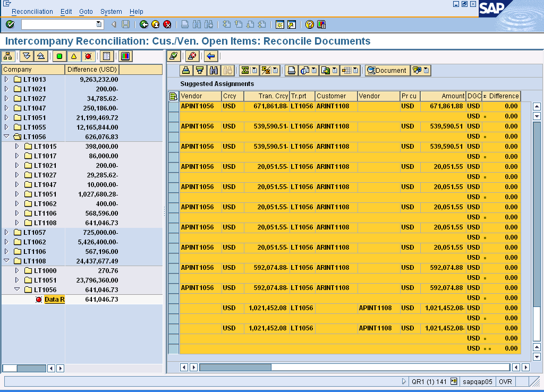Click the sapqap05 server name in status bar
The height and width of the screenshot is (392, 544).
click(478, 381)
